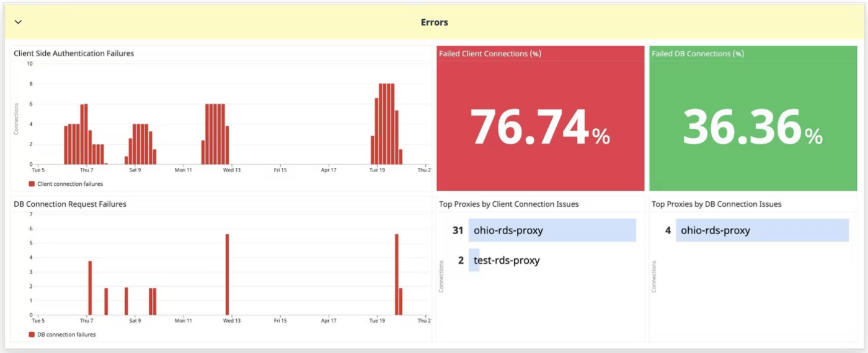This screenshot has width=868, height=353.
Task: Click the 'DB connection failures' legend label
Action: (66, 334)
